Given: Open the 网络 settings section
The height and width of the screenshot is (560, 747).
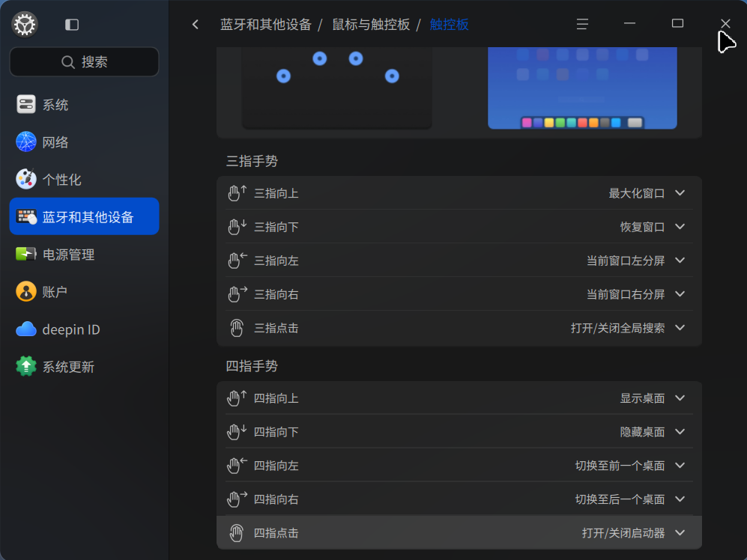Looking at the screenshot, I should point(85,142).
